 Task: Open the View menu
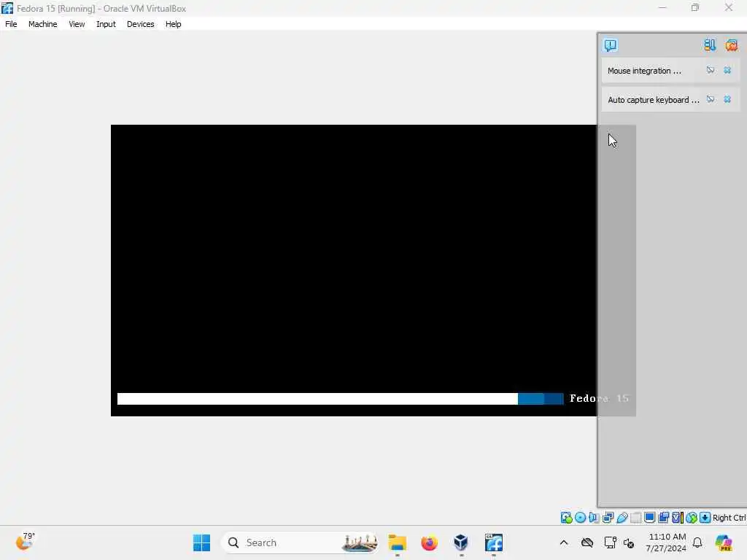coord(77,24)
